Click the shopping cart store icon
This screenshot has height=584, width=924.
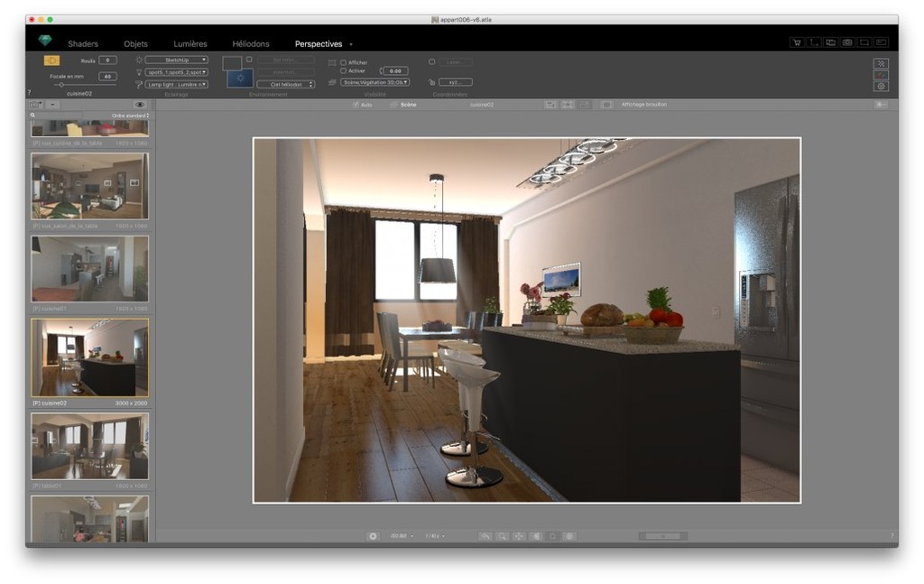pyautogui.click(x=797, y=42)
